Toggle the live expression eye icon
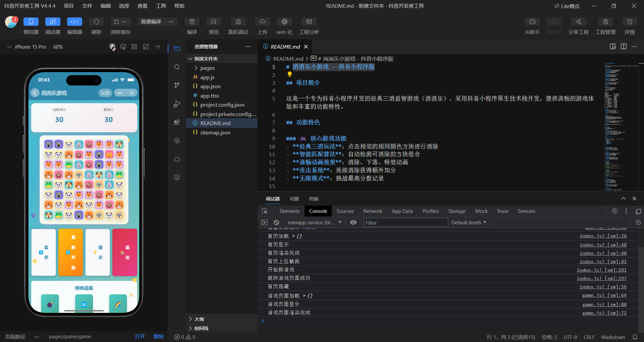The image size is (644, 342). [x=353, y=223]
